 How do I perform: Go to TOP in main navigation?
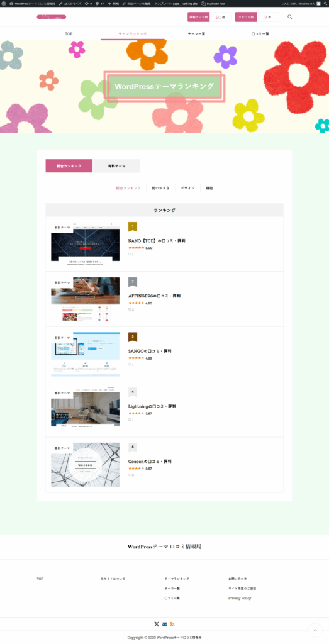point(69,34)
